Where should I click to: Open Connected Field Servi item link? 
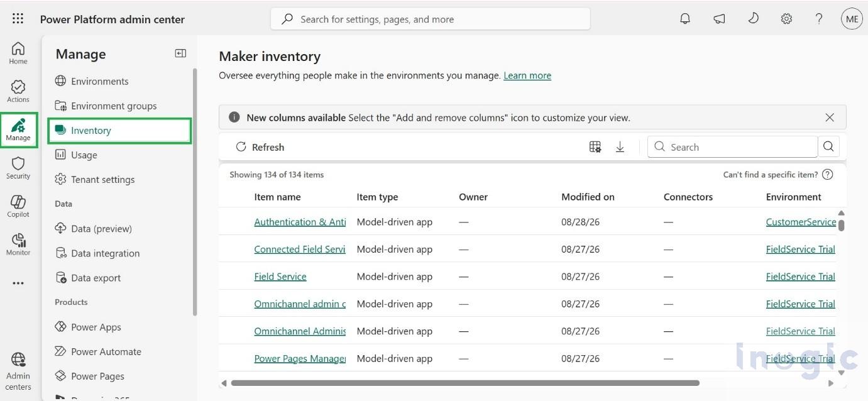[x=300, y=249]
